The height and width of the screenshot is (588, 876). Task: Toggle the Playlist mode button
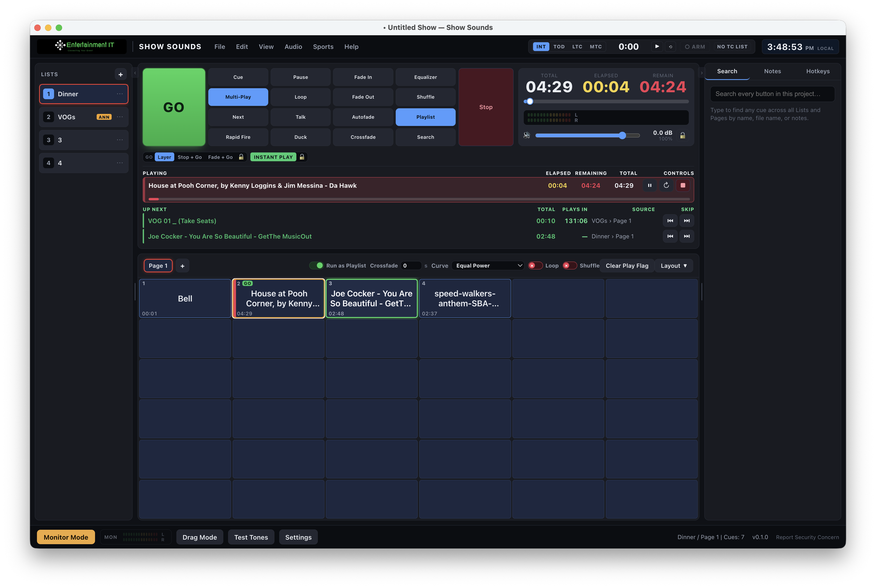tap(425, 117)
